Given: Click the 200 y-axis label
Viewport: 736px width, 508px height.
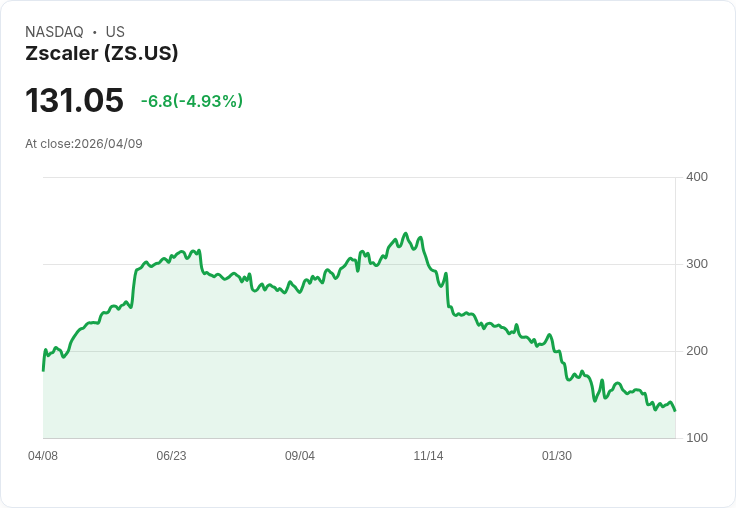Looking at the screenshot, I should tap(696, 351).
